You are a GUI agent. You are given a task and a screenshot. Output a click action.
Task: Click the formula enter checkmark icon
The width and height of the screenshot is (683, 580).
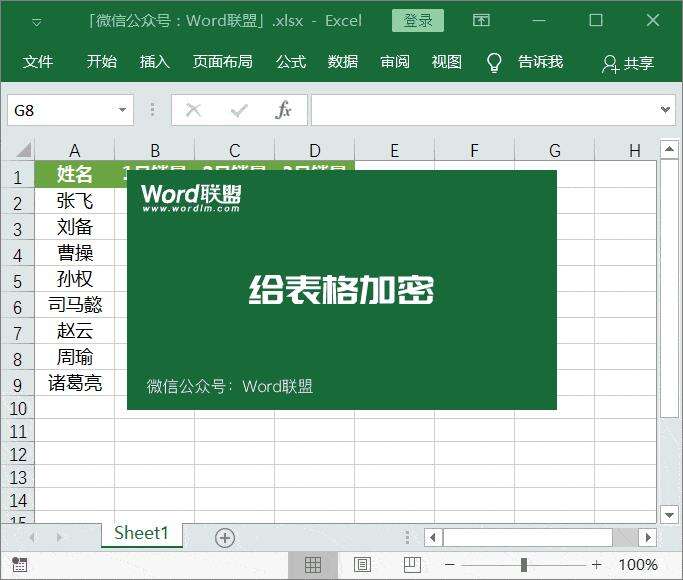[239, 110]
